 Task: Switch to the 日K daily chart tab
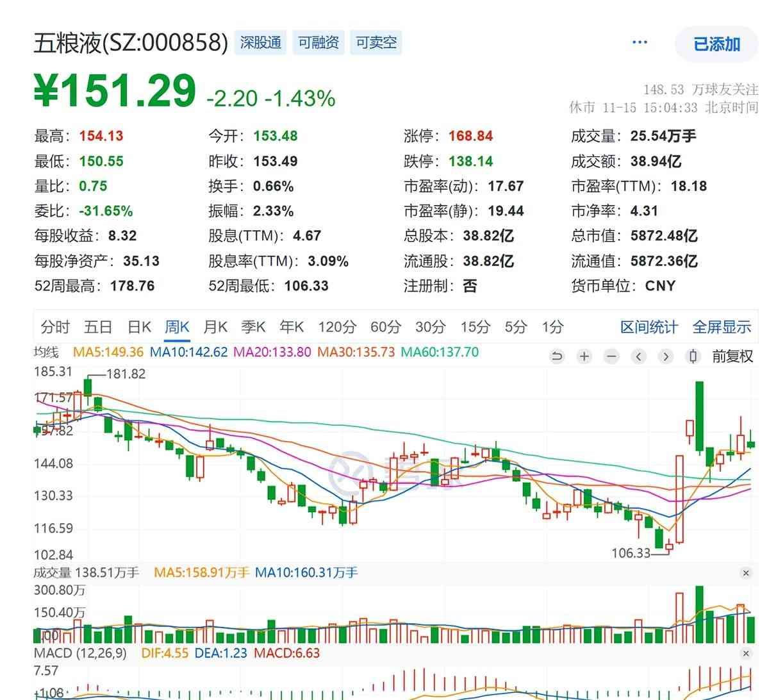tap(139, 327)
